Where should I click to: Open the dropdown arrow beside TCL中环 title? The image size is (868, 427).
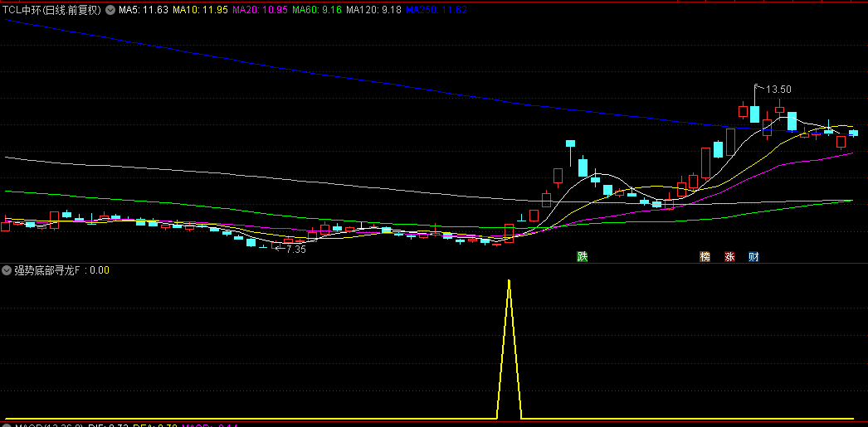click(110, 9)
